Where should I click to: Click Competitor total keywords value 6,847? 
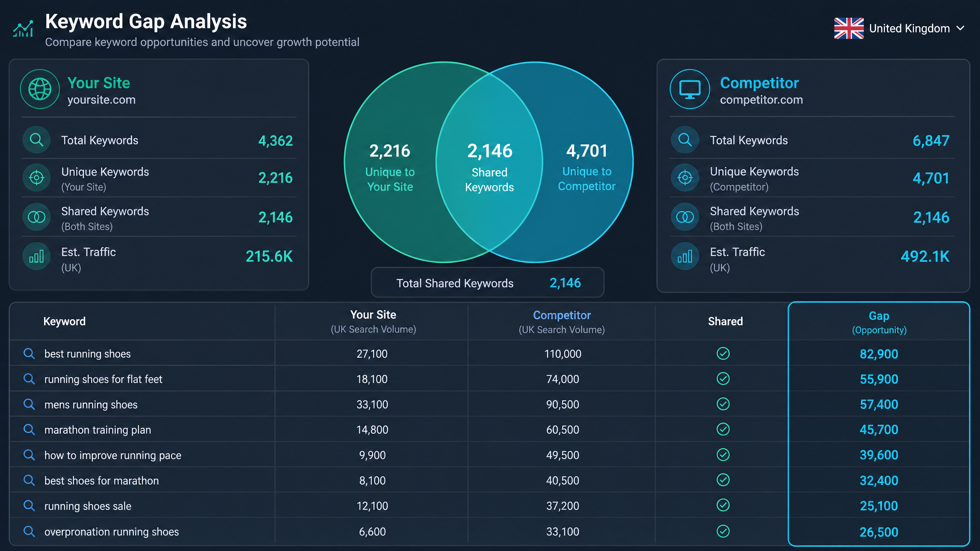[931, 141]
